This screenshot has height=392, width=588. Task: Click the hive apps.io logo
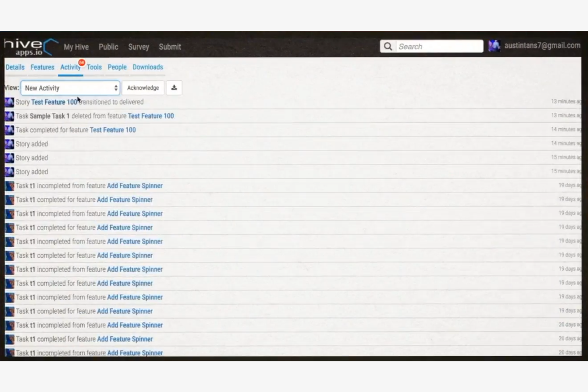[x=28, y=46]
